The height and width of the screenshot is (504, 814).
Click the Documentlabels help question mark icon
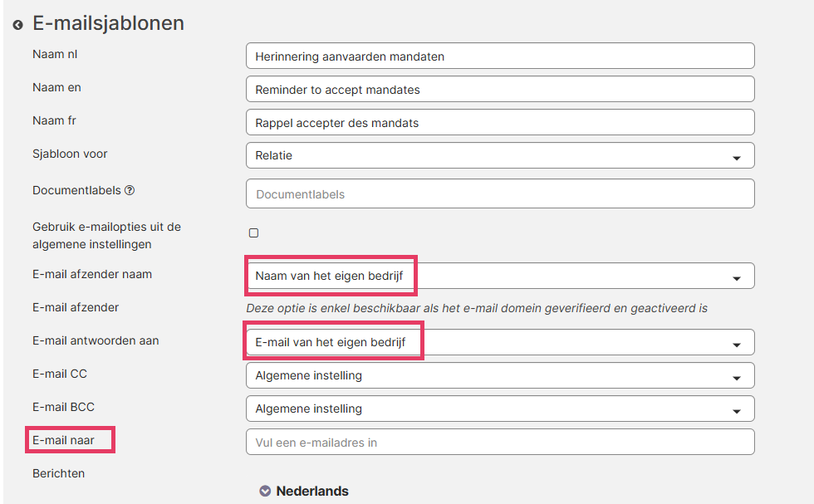pyautogui.click(x=130, y=190)
